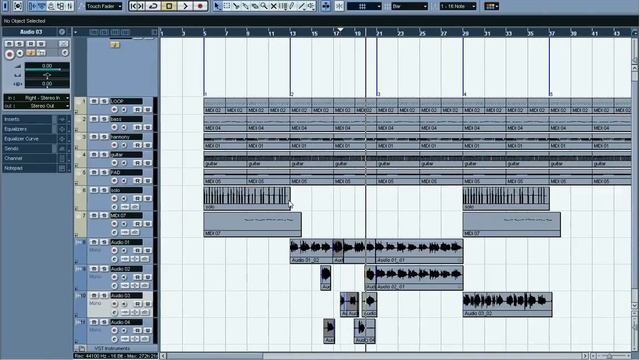This screenshot has height=360, width=640.
Task: Stop playback with the Stop button
Action: point(169,6)
